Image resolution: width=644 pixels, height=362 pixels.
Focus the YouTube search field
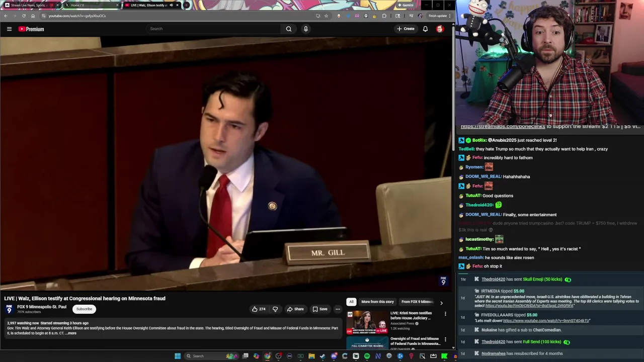click(214, 29)
